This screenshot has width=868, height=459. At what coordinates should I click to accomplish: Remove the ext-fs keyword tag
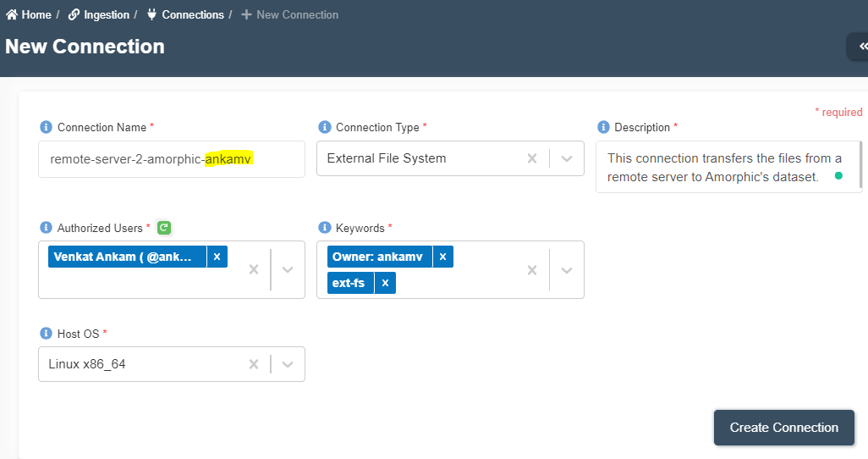[x=385, y=283]
